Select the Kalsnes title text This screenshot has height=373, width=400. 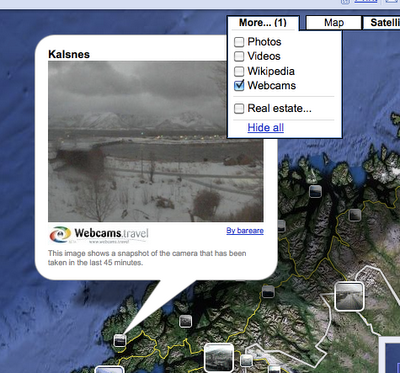point(69,54)
